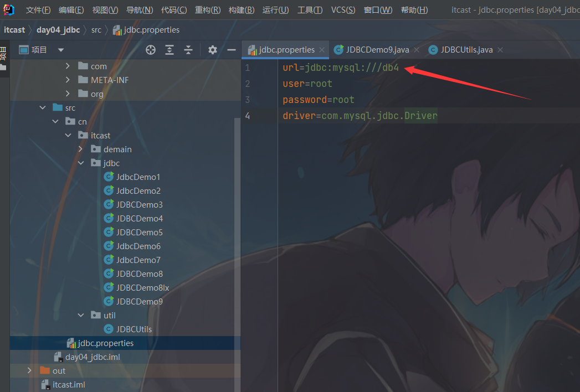Click the JDBCDemo5 class icon
The width and height of the screenshot is (580, 392).
(109, 232)
